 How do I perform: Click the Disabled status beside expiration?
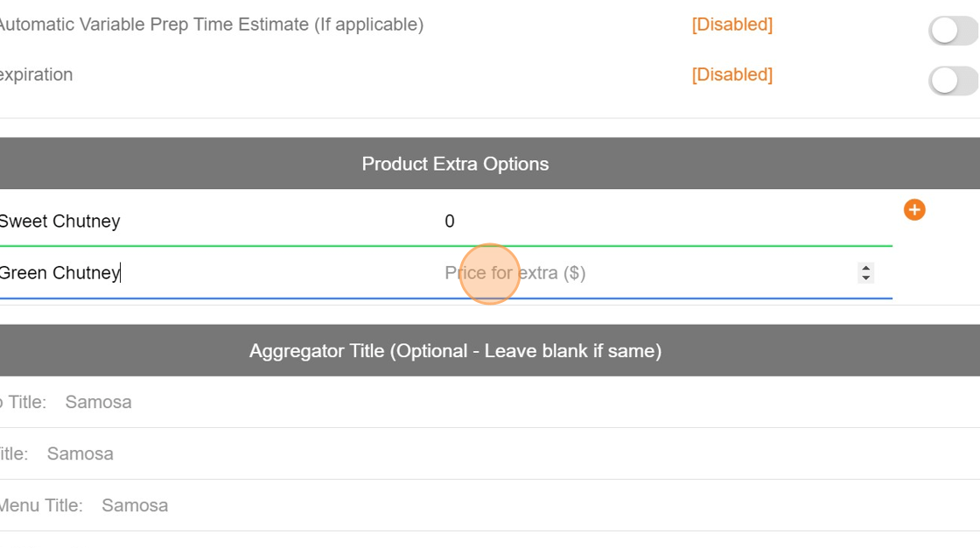coord(731,74)
